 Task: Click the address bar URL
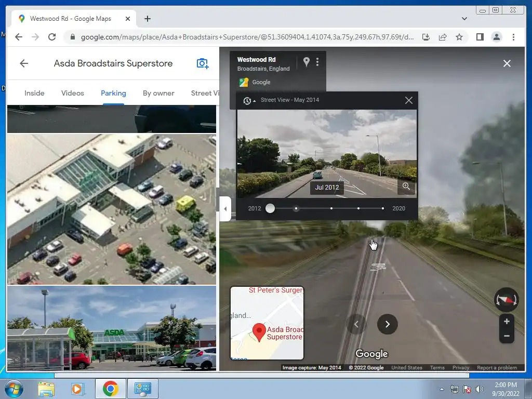[x=247, y=37]
